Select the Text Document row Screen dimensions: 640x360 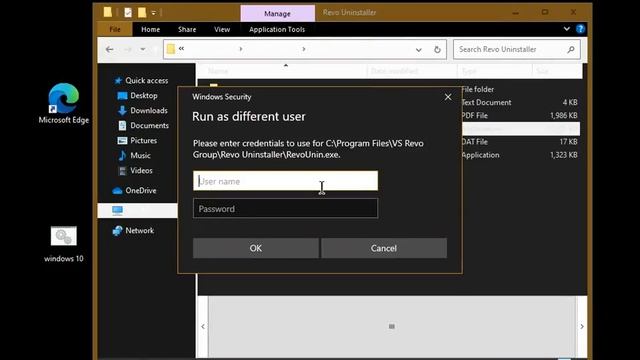[x=520, y=102]
